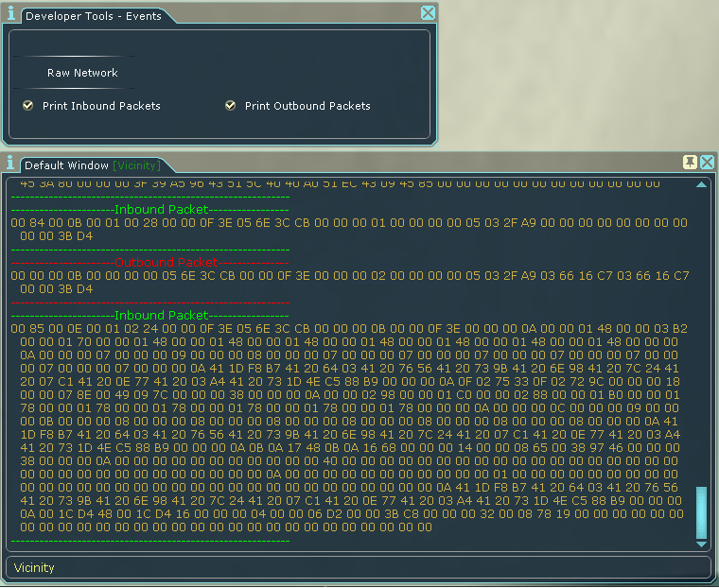The height and width of the screenshot is (588, 719).
Task: Close the Default Window chat panel
Action: coord(707,162)
